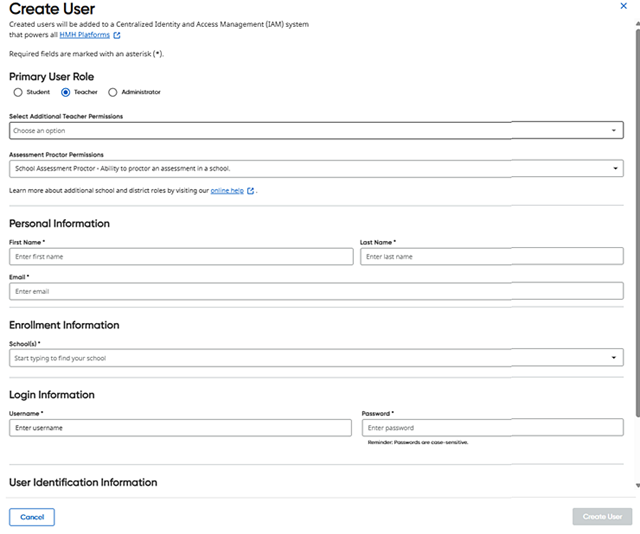Select the Administrator role radio button
The image size is (640, 534).
click(113, 92)
